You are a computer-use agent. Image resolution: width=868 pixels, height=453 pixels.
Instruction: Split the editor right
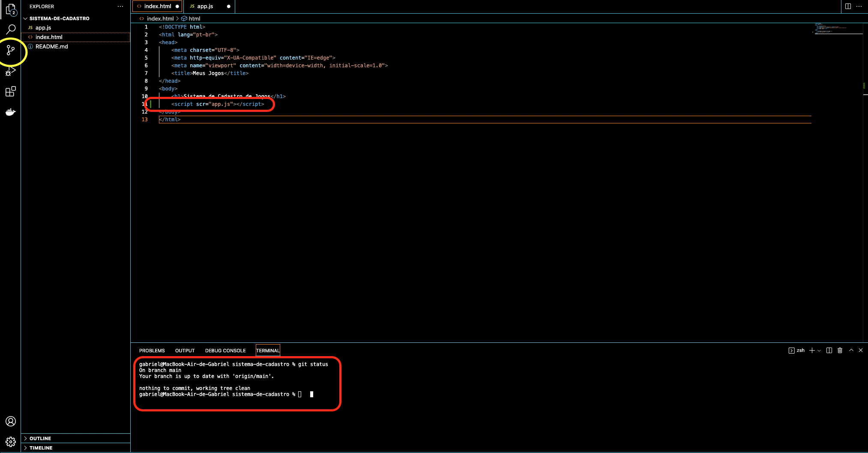(x=848, y=6)
